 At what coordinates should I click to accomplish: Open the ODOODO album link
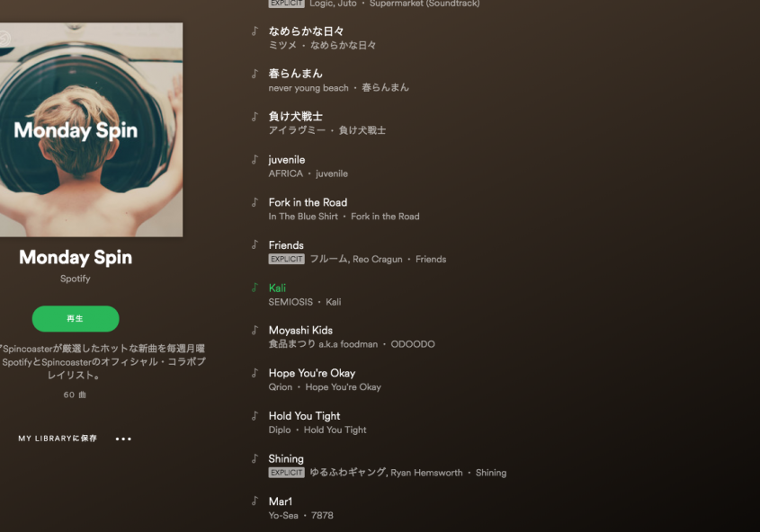(x=413, y=344)
